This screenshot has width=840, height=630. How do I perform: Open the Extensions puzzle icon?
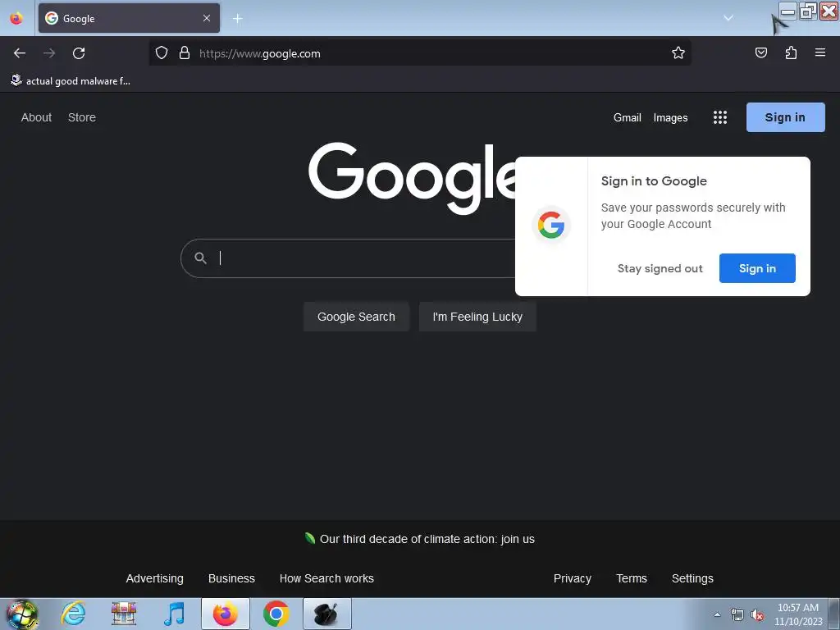coord(791,52)
